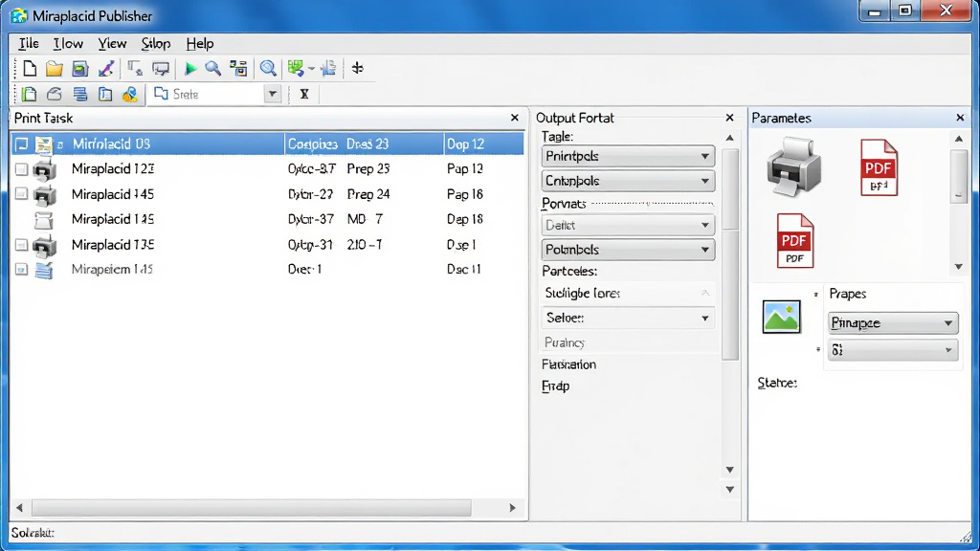980x551 pixels.
Task: Close the Output Fortat panel
Action: click(x=729, y=118)
